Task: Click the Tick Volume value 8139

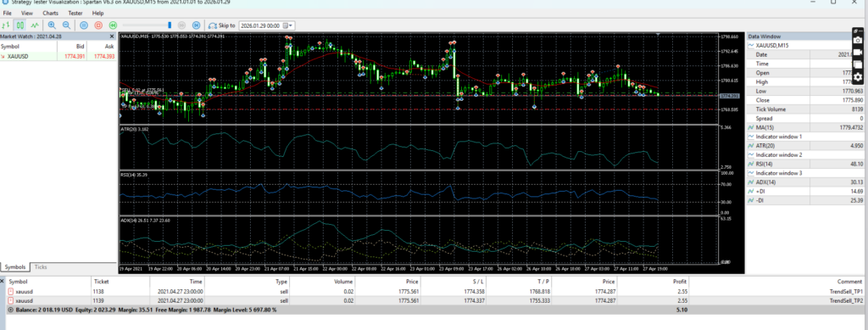Action: pyautogui.click(x=857, y=109)
